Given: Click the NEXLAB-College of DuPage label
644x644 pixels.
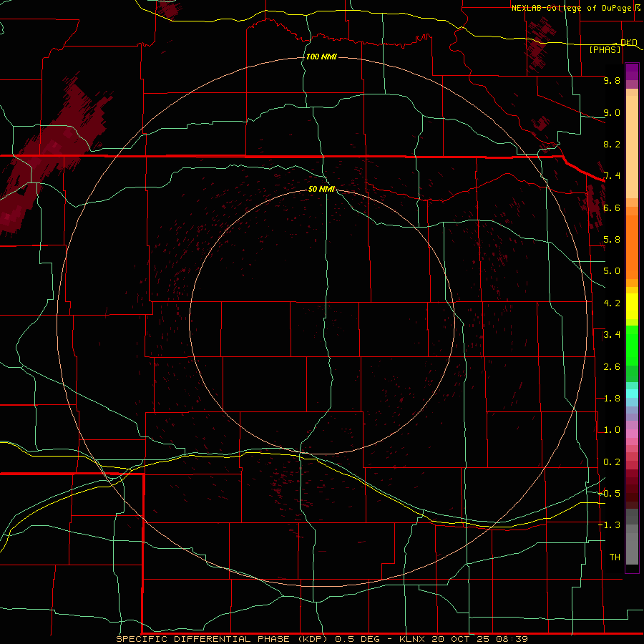Looking at the screenshot, I should tap(571, 8).
